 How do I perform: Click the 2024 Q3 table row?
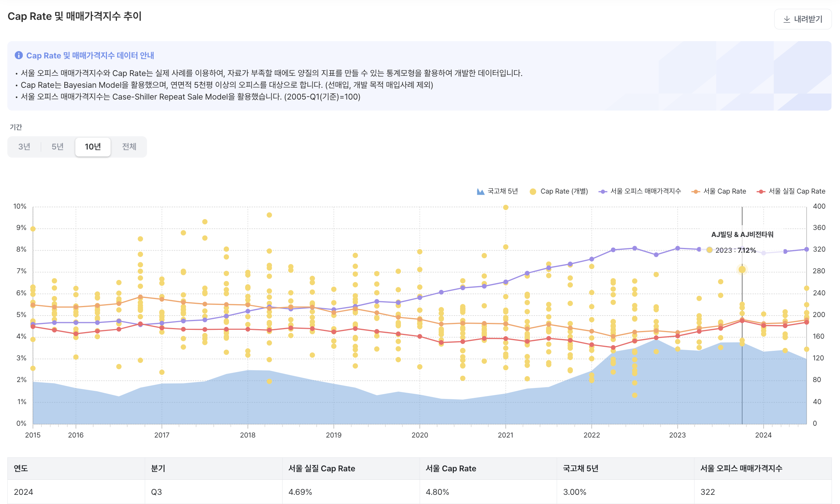point(419,492)
